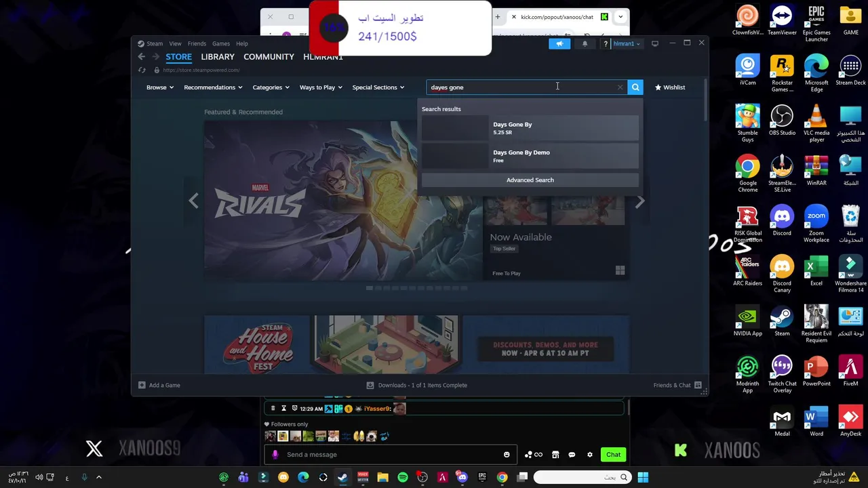The height and width of the screenshot is (488, 868).
Task: Click Advanced Search in search results
Action: (x=530, y=180)
